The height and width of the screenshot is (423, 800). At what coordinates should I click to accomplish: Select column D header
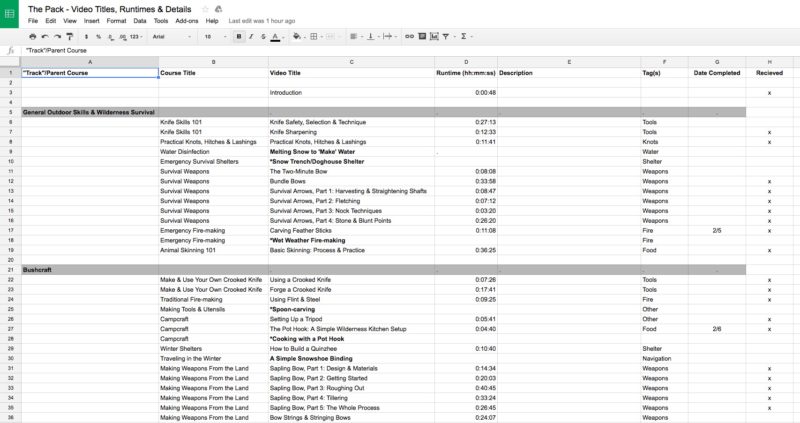pyautogui.click(x=466, y=62)
